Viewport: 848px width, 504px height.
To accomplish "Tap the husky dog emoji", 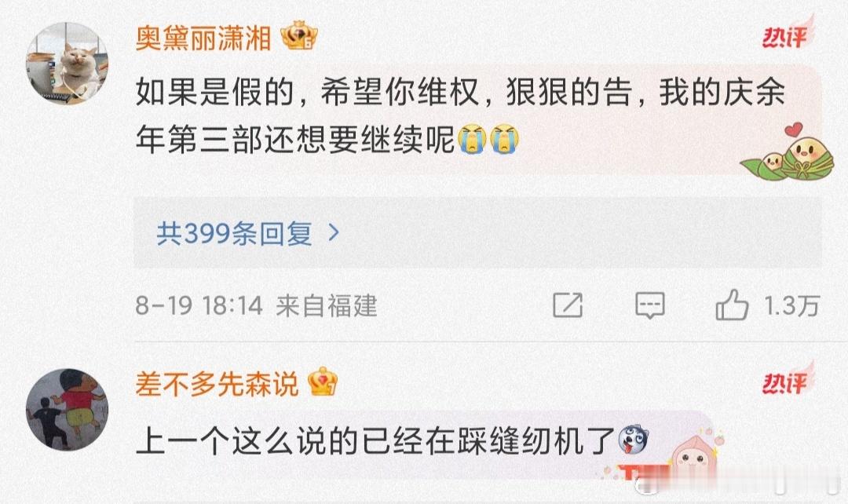I will coord(633,440).
